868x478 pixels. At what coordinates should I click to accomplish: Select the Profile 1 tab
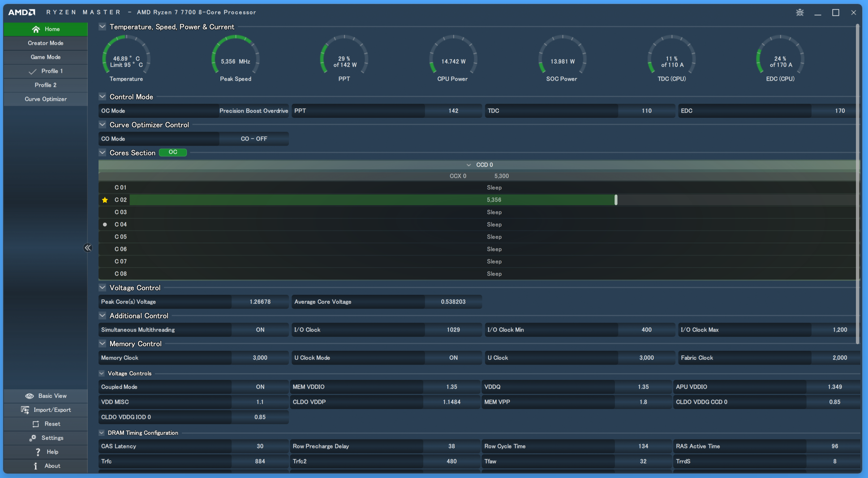coord(46,71)
